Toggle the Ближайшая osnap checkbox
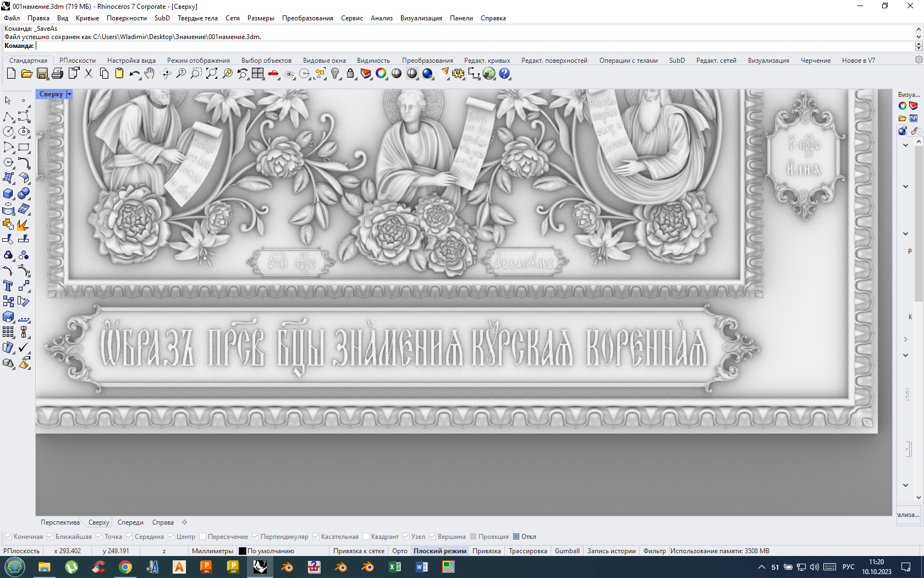 click(50, 537)
